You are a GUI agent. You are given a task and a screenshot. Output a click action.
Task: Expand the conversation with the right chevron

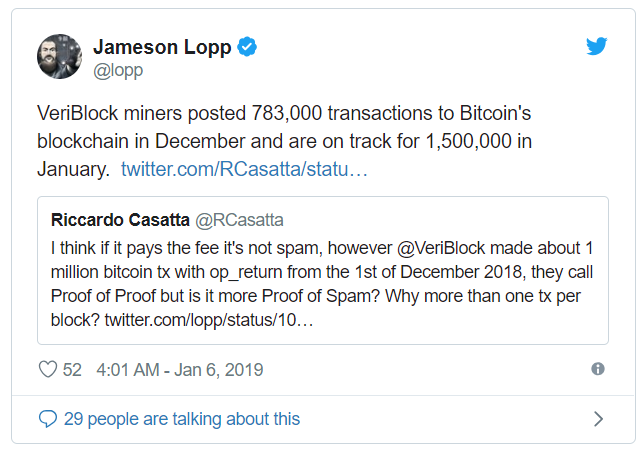(598, 419)
